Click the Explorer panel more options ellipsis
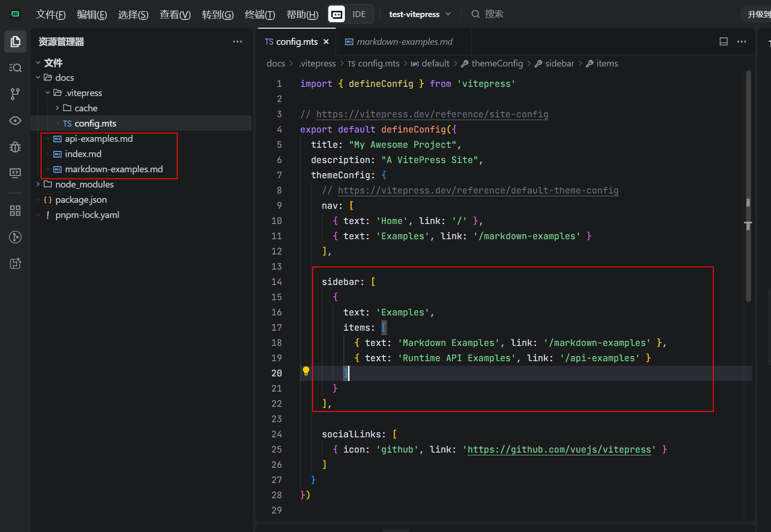This screenshot has width=771, height=532. coord(237,42)
